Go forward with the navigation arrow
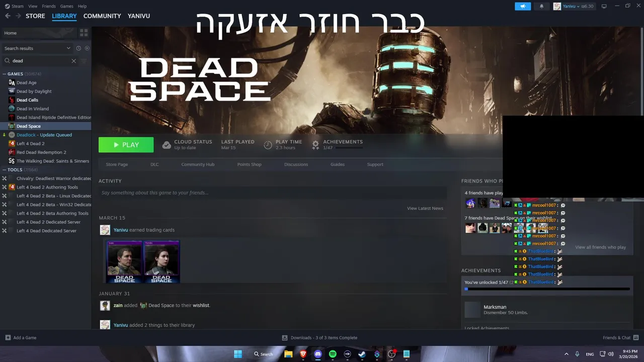Viewport: 644px width, 362px height. point(18,16)
